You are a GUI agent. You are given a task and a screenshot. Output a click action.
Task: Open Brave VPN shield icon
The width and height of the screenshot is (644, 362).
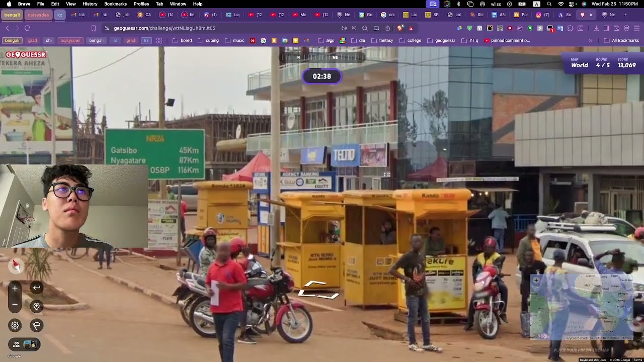(626, 28)
